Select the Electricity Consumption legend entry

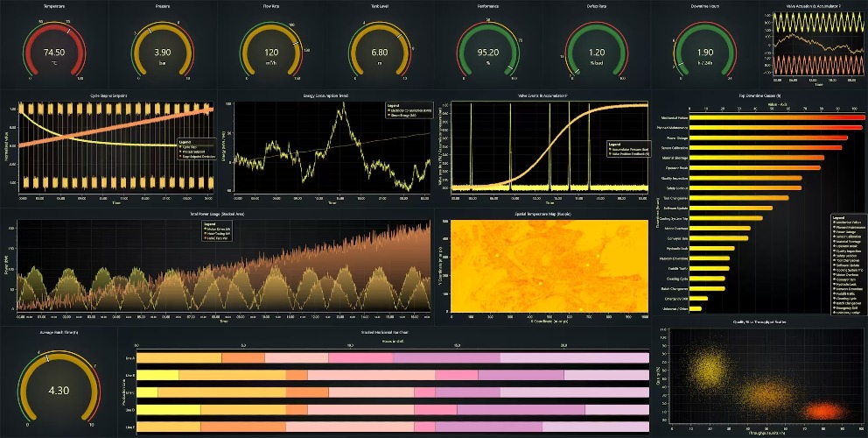pyautogui.click(x=410, y=110)
